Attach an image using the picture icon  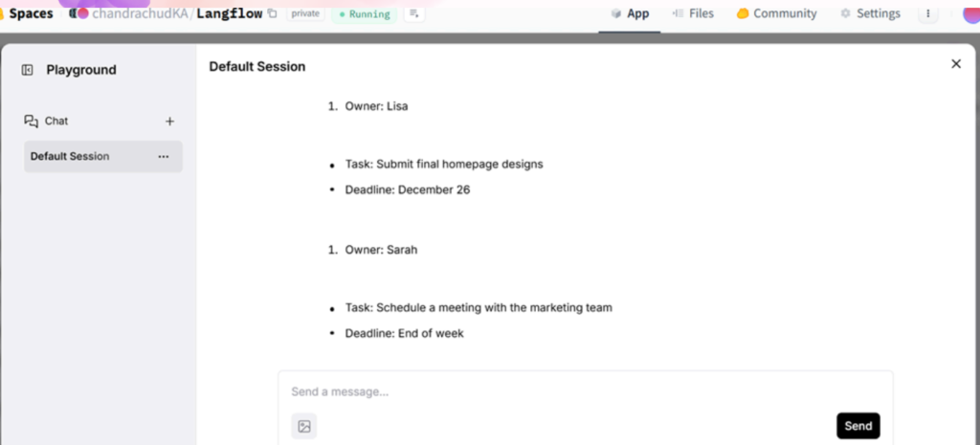(x=304, y=426)
